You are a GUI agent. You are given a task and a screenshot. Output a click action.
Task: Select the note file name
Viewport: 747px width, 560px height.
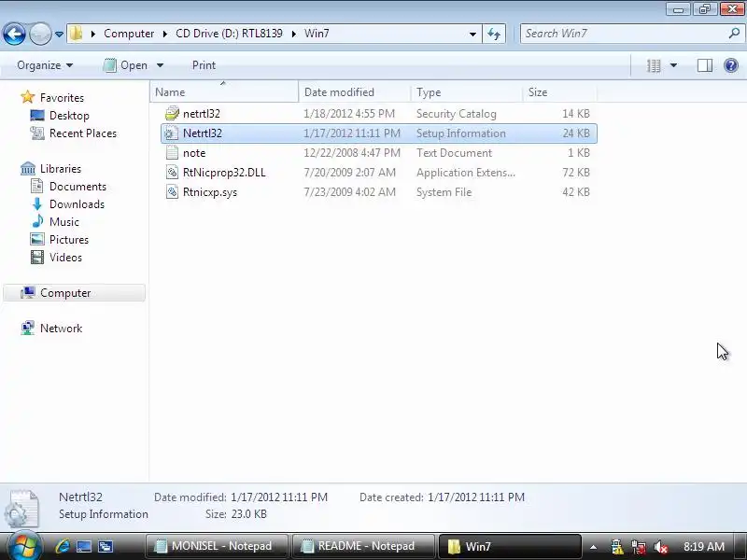[194, 153]
